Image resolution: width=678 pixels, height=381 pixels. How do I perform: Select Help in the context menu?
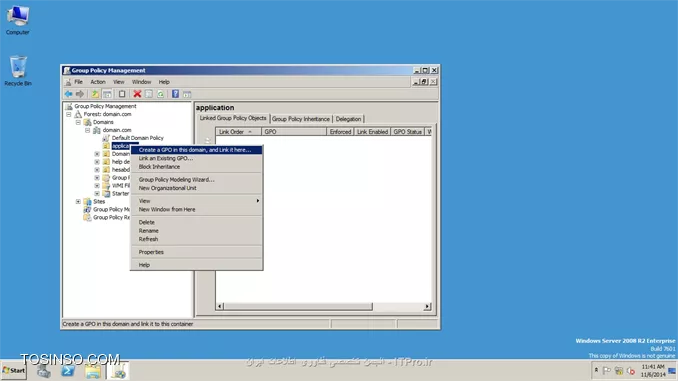coord(196,265)
